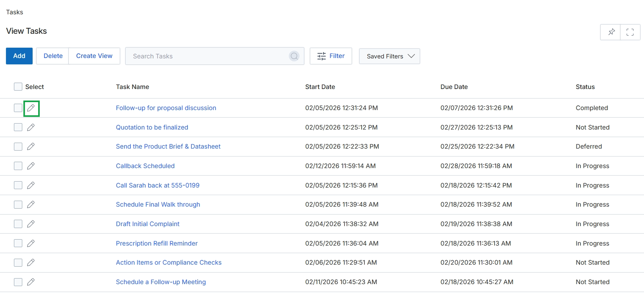Check the Select all checkbox in the header
This screenshot has height=300, width=644.
coord(18,87)
